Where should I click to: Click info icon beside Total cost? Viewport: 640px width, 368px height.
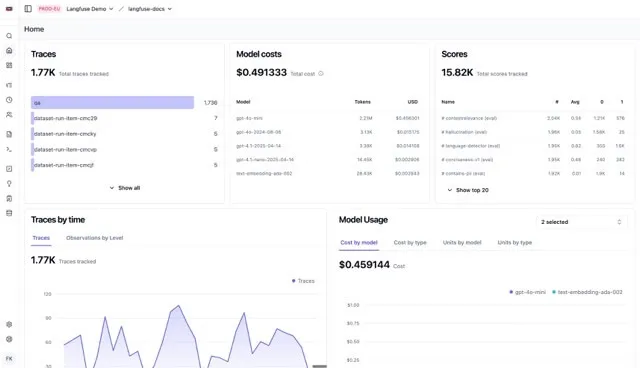(321, 74)
